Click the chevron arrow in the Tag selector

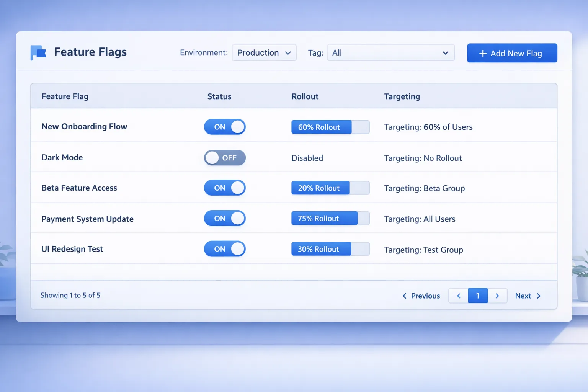click(x=445, y=53)
